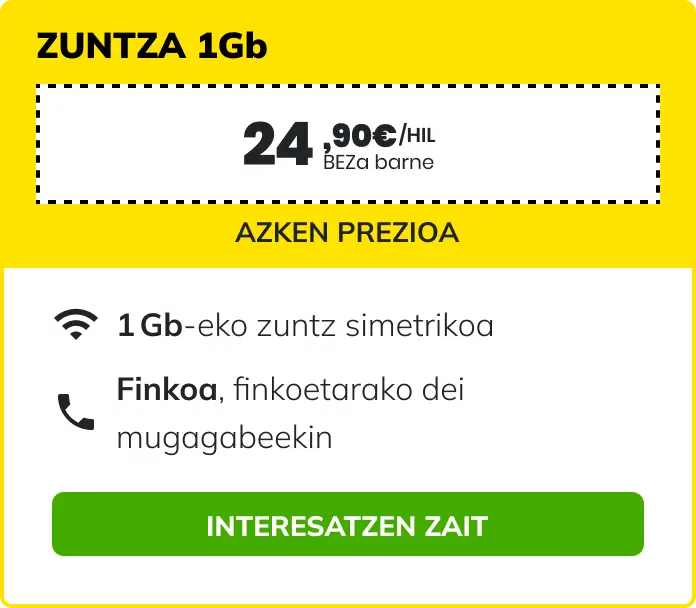The image size is (696, 608).
Task: Click the -eko text after 1 Gb
Action: tap(211, 325)
